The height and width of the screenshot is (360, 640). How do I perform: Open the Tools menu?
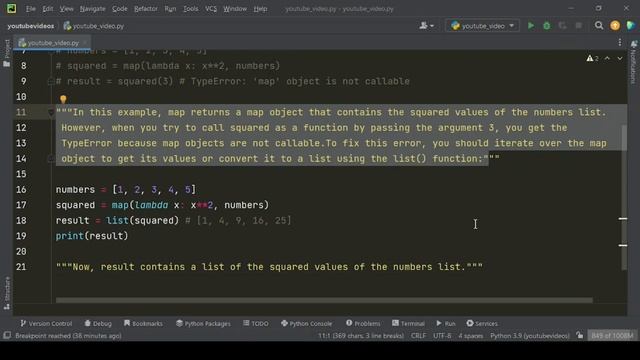191,9
